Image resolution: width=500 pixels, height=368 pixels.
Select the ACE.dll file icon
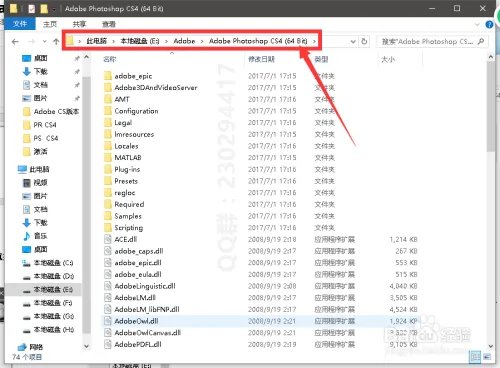[x=108, y=239]
